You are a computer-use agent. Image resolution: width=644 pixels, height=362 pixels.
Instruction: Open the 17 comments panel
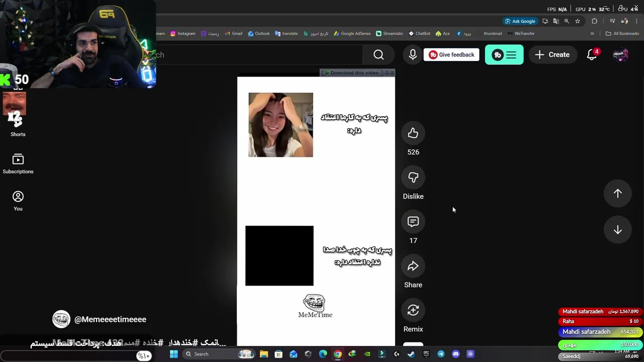(413, 222)
